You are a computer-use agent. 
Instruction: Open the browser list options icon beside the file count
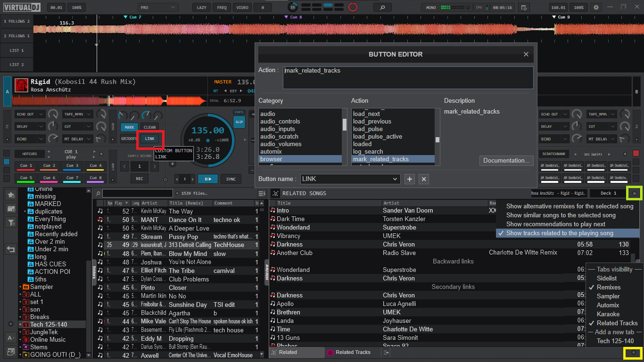tap(262, 193)
